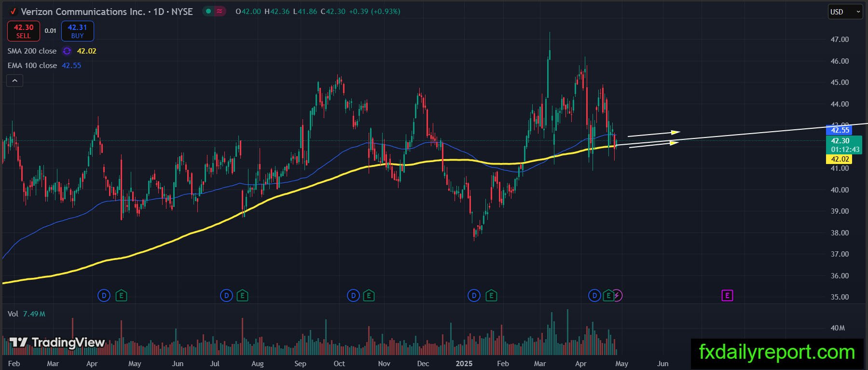
Task: Click the 42.55 EMA value in the legend
Action: tap(71, 66)
